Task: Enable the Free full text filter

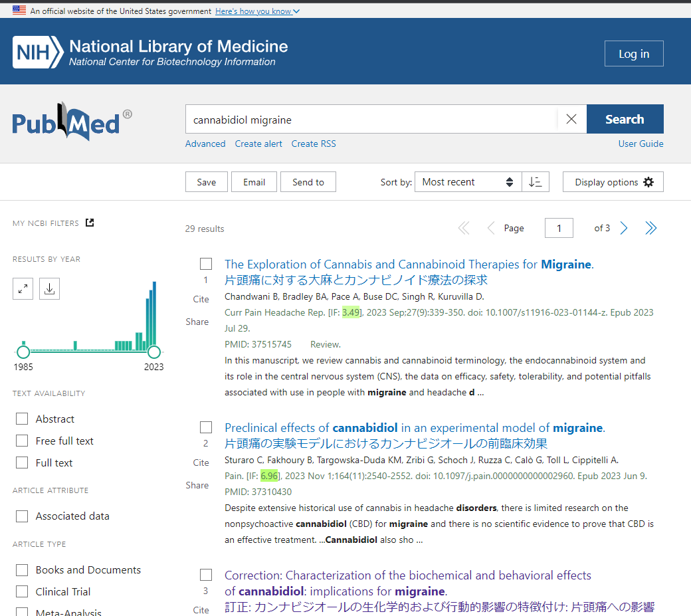Action: click(21, 441)
